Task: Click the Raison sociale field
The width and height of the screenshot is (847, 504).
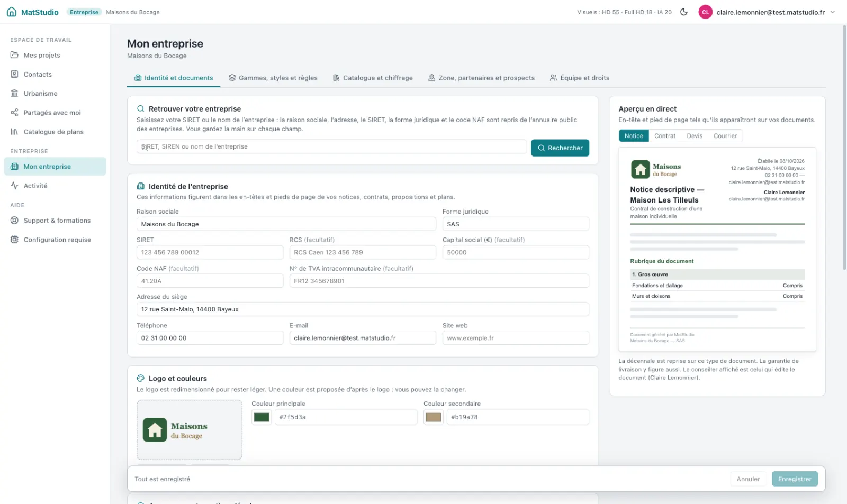Action: point(286,224)
